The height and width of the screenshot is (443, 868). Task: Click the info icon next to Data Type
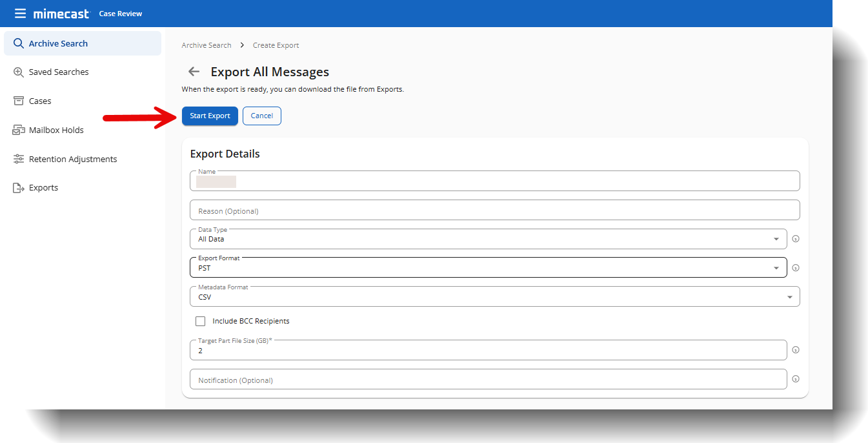point(796,239)
